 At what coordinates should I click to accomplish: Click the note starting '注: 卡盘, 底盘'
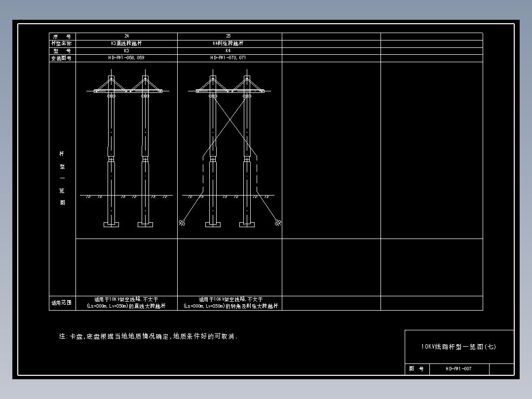148,336
